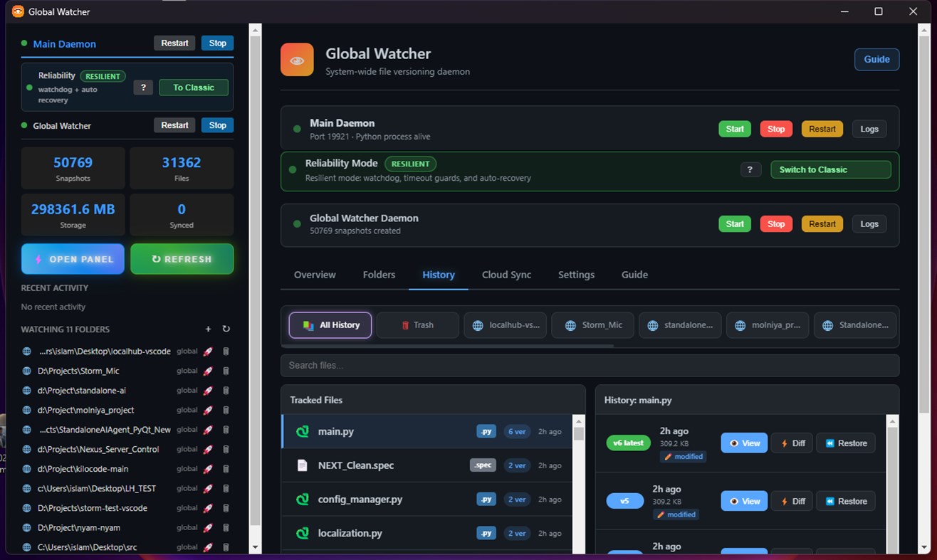This screenshot has width=937, height=560.
Task: Click the trash icon for kilocode-main
Action: coord(226,469)
